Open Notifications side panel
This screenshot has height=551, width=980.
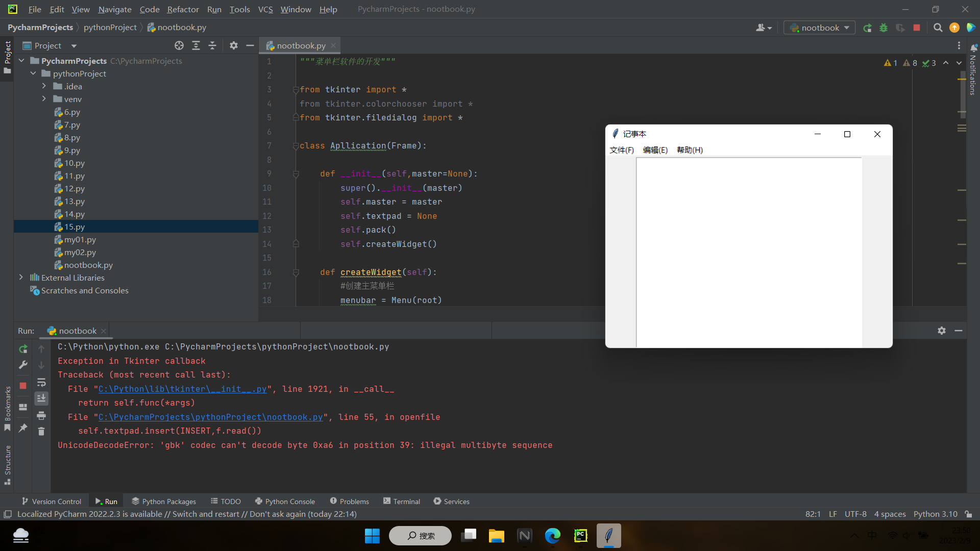coord(973,70)
